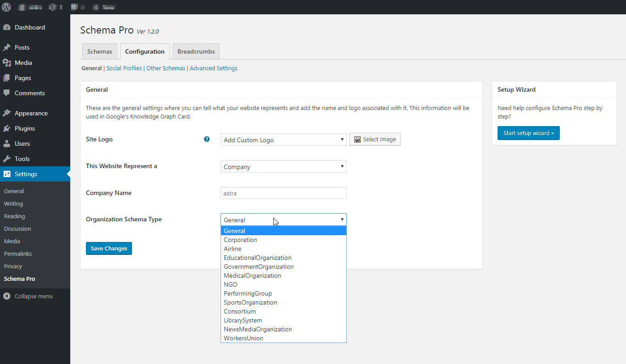
Task: Expand the Website Represent dropdown
Action: [283, 166]
